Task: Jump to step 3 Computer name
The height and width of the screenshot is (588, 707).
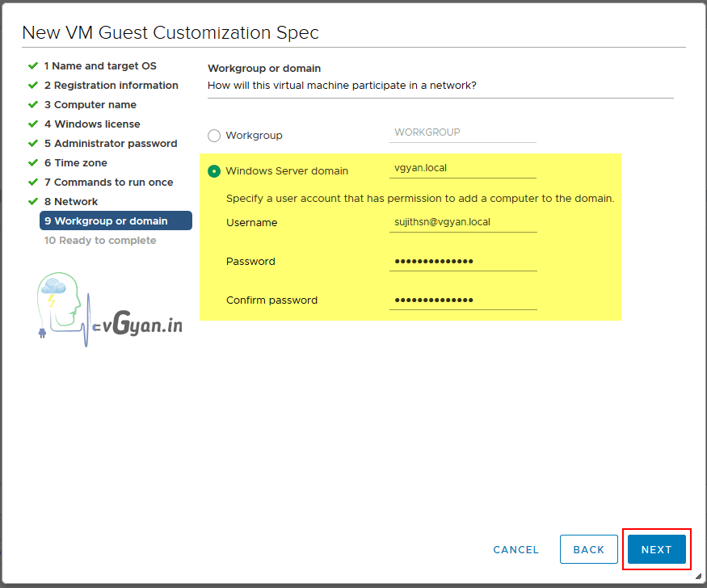Action: pos(90,105)
